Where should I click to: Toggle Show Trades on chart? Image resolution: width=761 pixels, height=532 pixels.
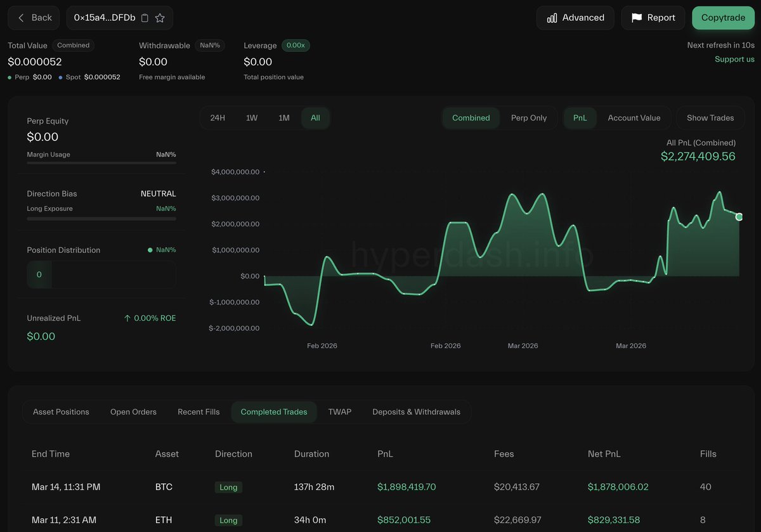[710, 118]
